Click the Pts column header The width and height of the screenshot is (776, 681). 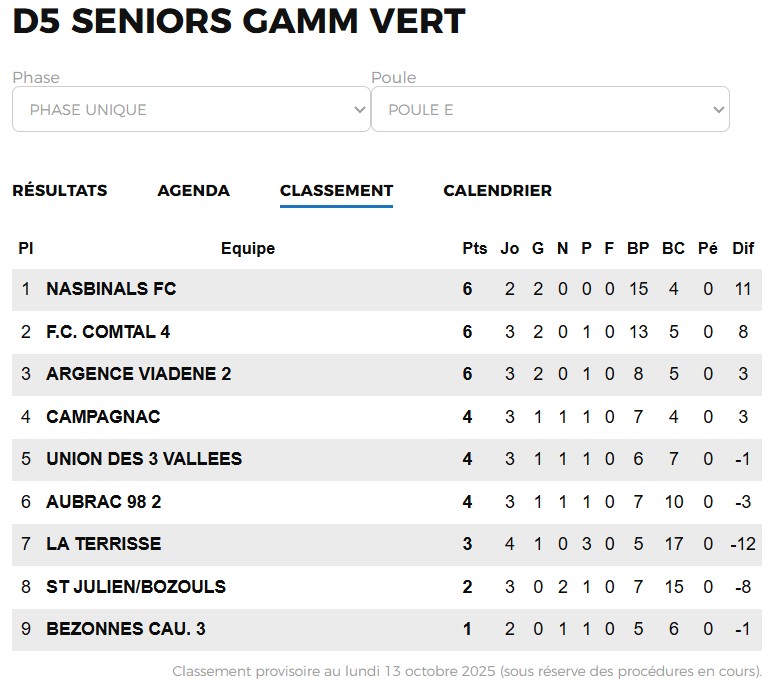pyautogui.click(x=474, y=248)
